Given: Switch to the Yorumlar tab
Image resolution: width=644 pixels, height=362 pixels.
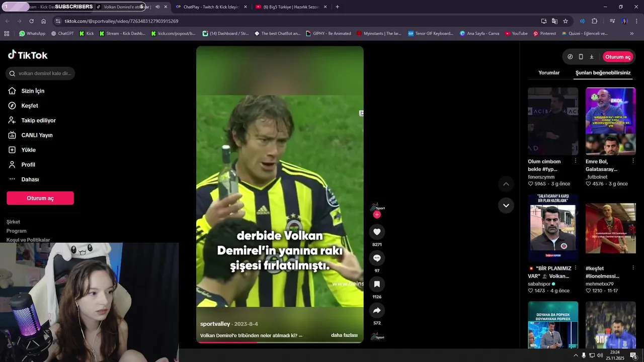Looking at the screenshot, I should click(549, 72).
